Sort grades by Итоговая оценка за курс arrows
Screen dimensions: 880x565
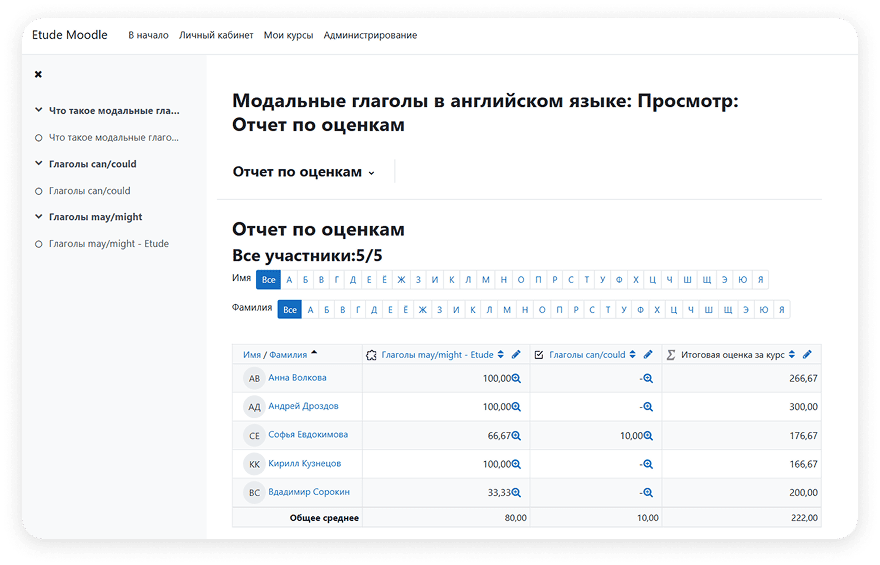pos(792,355)
